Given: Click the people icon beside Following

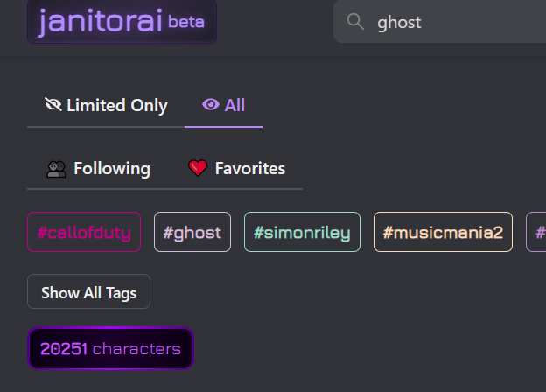Looking at the screenshot, I should point(57,168).
